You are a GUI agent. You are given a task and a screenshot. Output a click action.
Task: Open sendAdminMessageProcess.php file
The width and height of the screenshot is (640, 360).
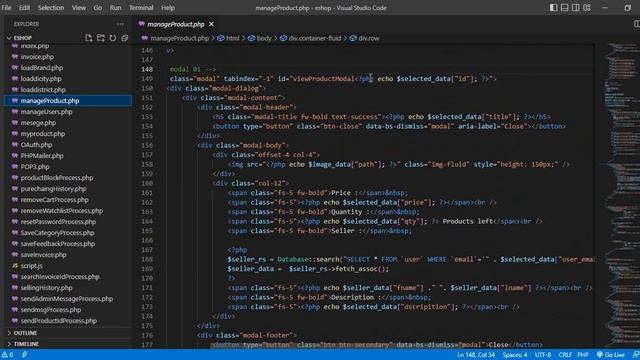(x=67, y=299)
